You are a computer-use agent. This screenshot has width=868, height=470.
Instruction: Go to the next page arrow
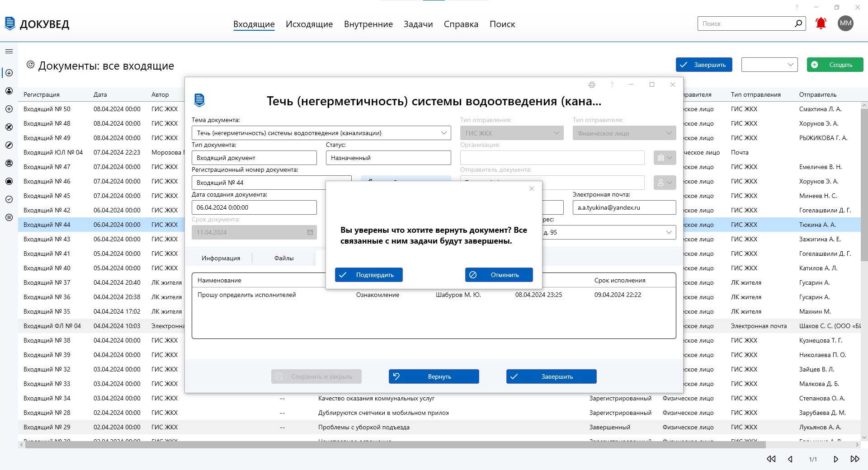coord(836,459)
